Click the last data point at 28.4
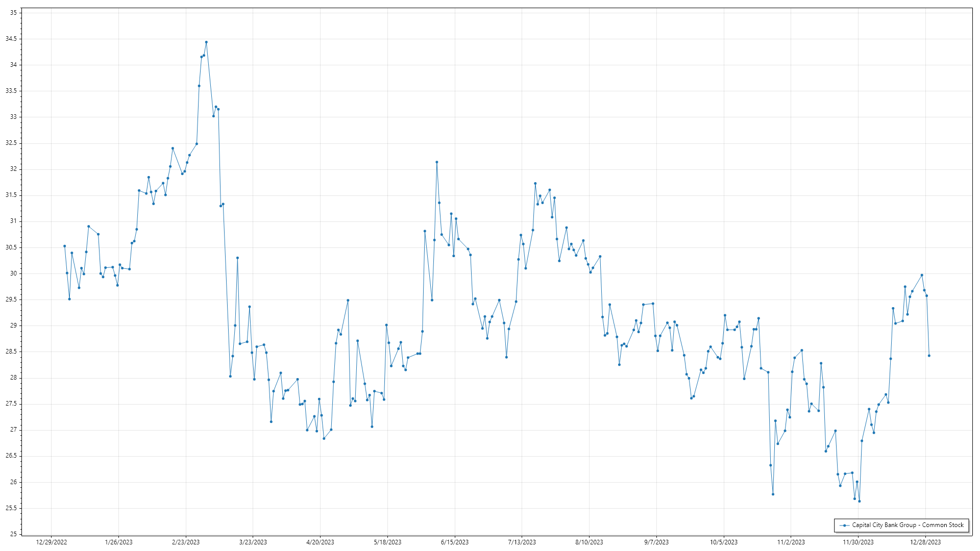The width and height of the screenshot is (980, 551). tap(929, 356)
